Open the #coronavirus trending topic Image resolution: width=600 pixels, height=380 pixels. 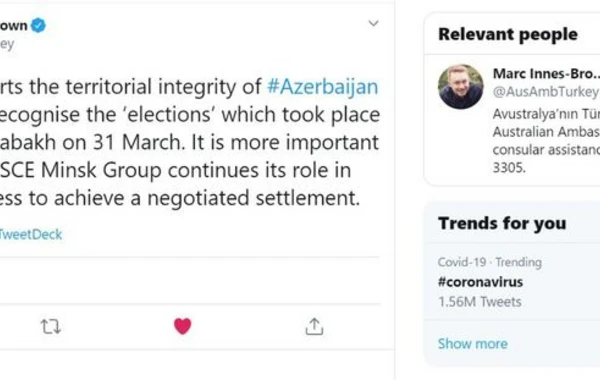[x=480, y=282]
